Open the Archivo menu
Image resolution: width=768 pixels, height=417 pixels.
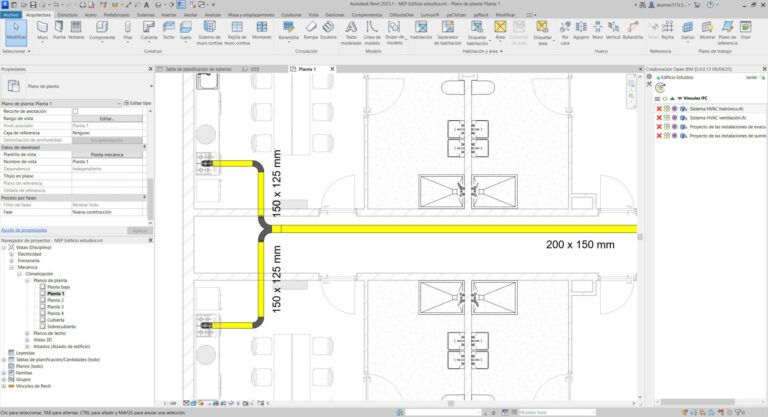click(x=11, y=15)
